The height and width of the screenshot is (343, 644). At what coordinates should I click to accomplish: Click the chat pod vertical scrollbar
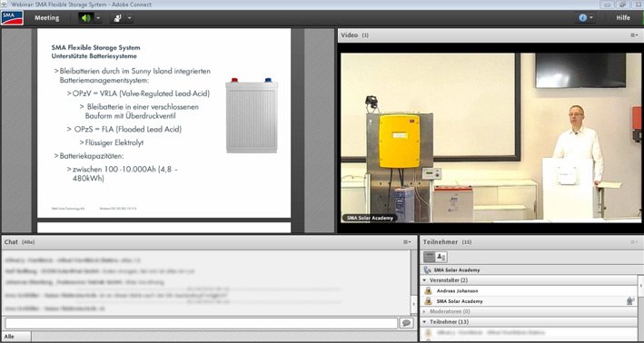point(414,282)
